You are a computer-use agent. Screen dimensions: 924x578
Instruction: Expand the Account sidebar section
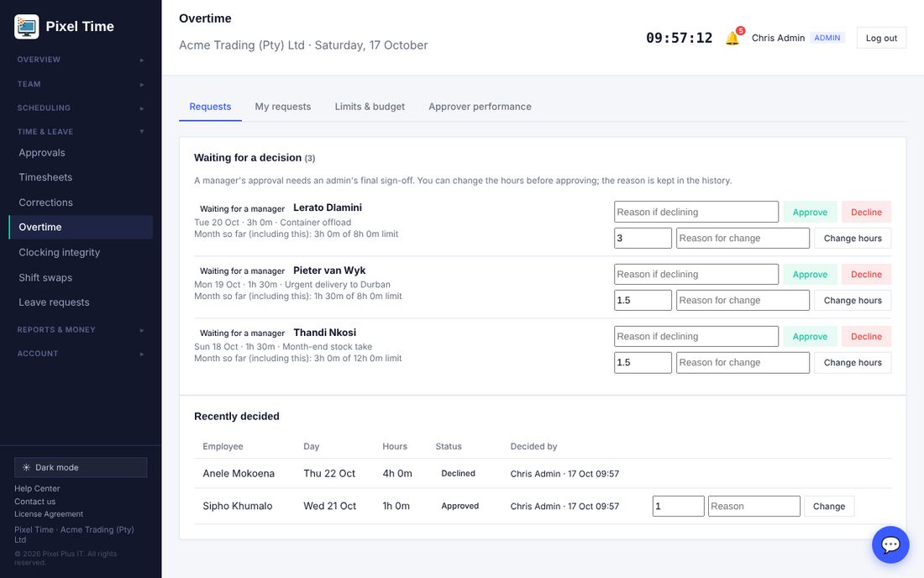click(81, 354)
